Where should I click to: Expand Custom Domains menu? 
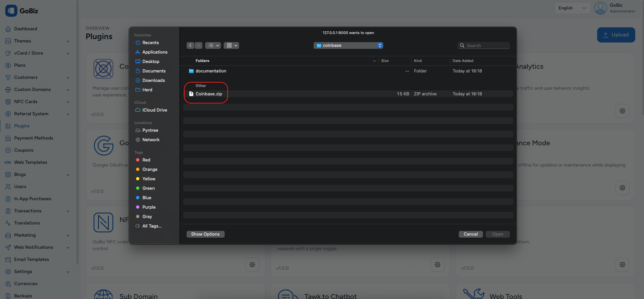[x=38, y=90]
